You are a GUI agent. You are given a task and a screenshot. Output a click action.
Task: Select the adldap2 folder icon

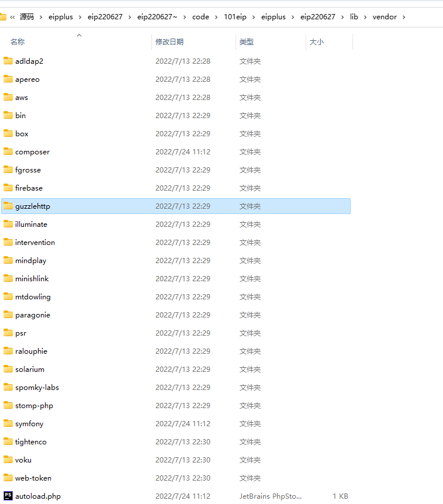pos(8,61)
